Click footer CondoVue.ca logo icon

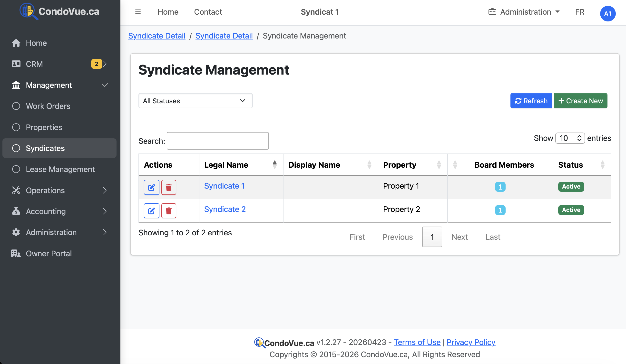coord(260,343)
